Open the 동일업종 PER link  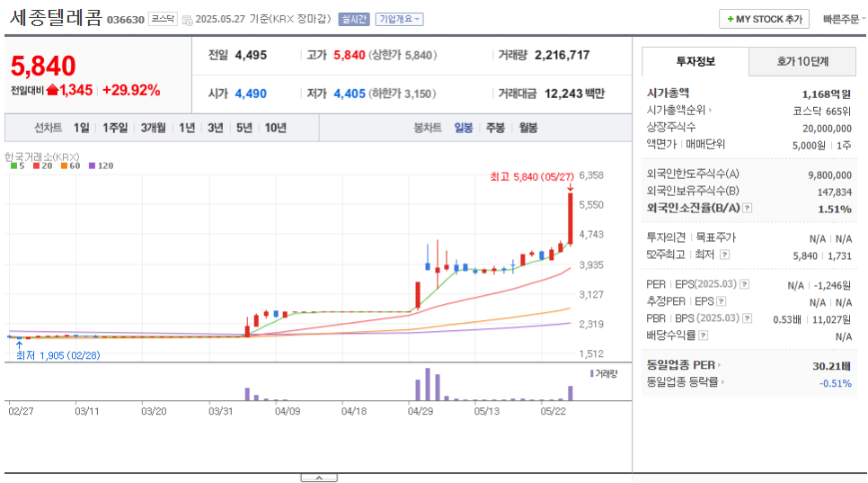tap(684, 365)
